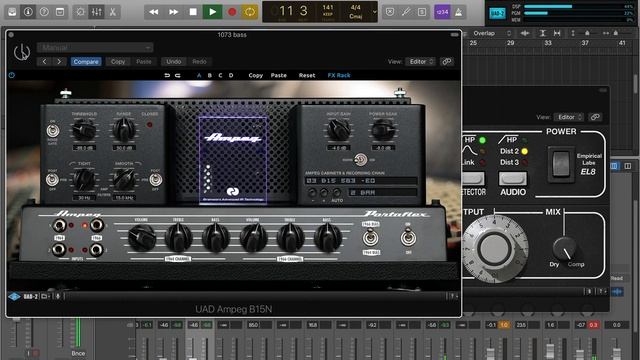Image resolution: width=640 pixels, height=360 pixels.
Task: Click the 4/4 time signature in LCD
Action: (356, 7)
